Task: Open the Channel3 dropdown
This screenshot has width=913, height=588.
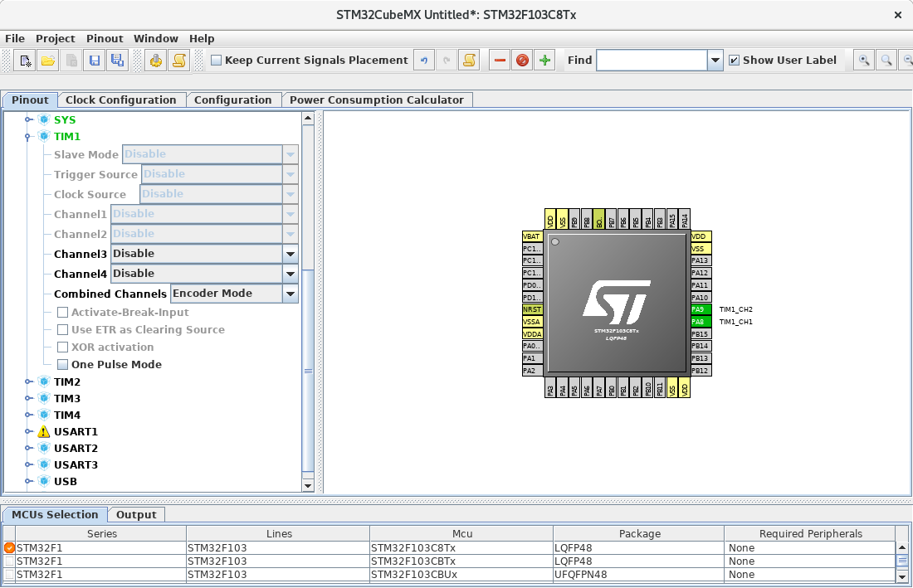Action: click(x=290, y=254)
